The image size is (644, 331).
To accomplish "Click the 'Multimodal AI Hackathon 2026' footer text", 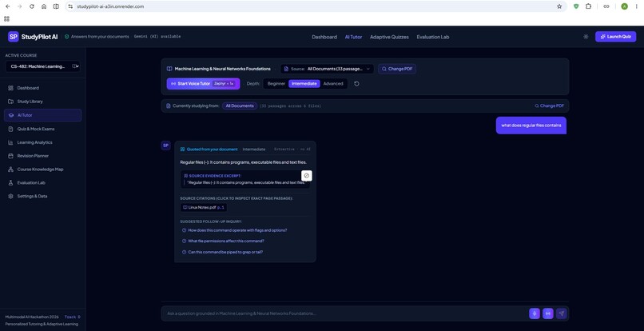I will tap(32, 317).
